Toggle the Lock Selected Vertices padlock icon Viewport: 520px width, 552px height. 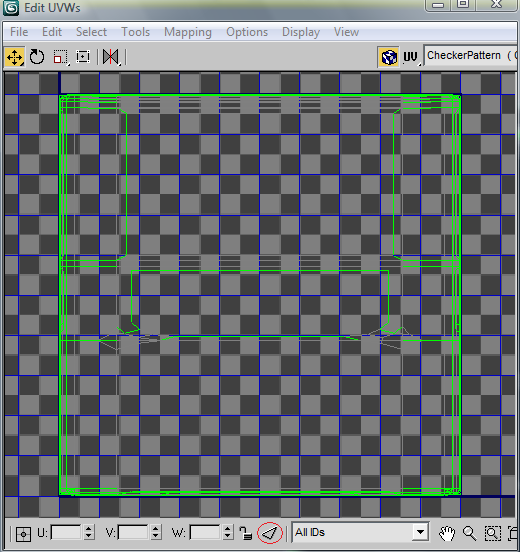245,533
